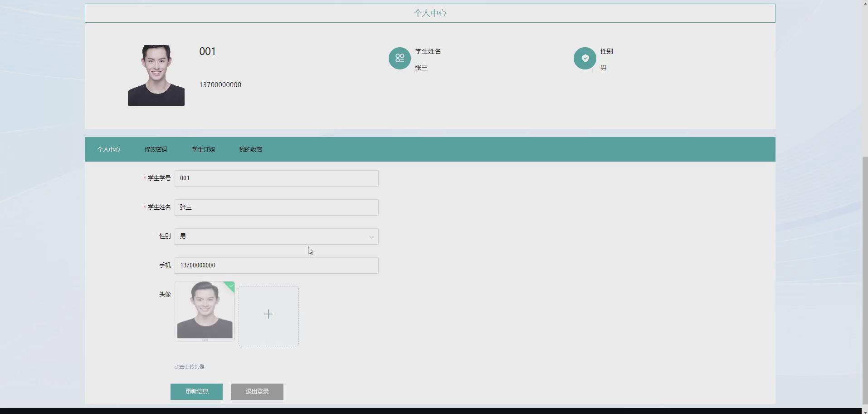Focus the 学生姓名 input field
The width and height of the screenshot is (868, 414).
(277, 207)
